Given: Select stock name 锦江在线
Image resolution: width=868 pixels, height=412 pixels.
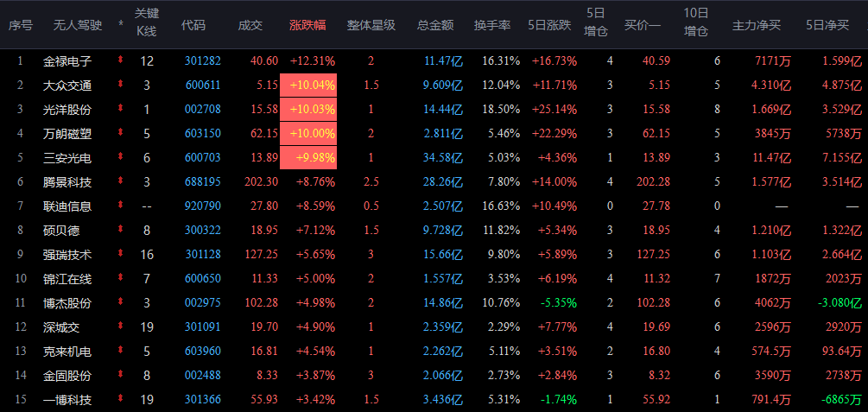Looking at the screenshot, I should (67, 278).
